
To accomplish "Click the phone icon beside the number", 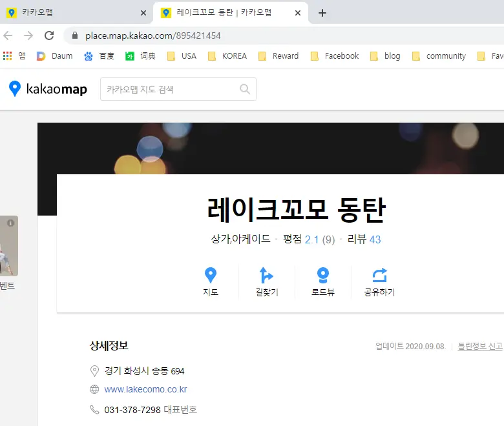I will 94,410.
